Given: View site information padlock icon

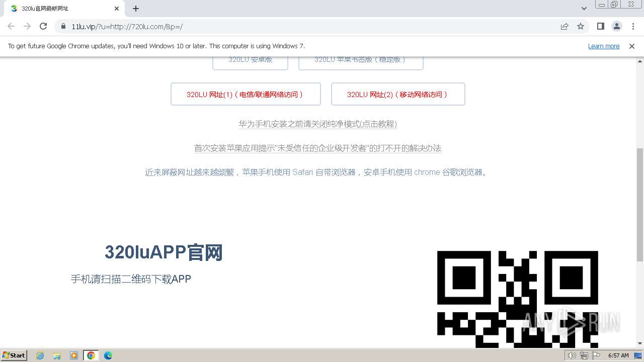Looking at the screenshot, I should point(63,26).
